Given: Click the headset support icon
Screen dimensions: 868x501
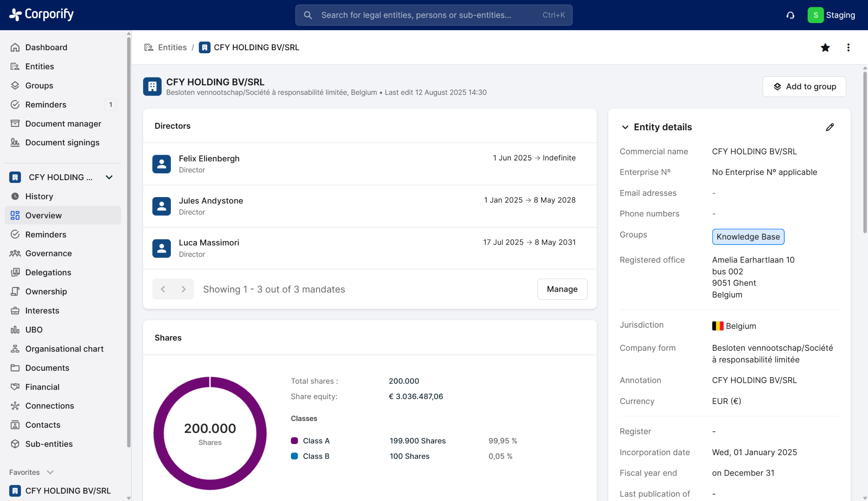Looking at the screenshot, I should (790, 15).
